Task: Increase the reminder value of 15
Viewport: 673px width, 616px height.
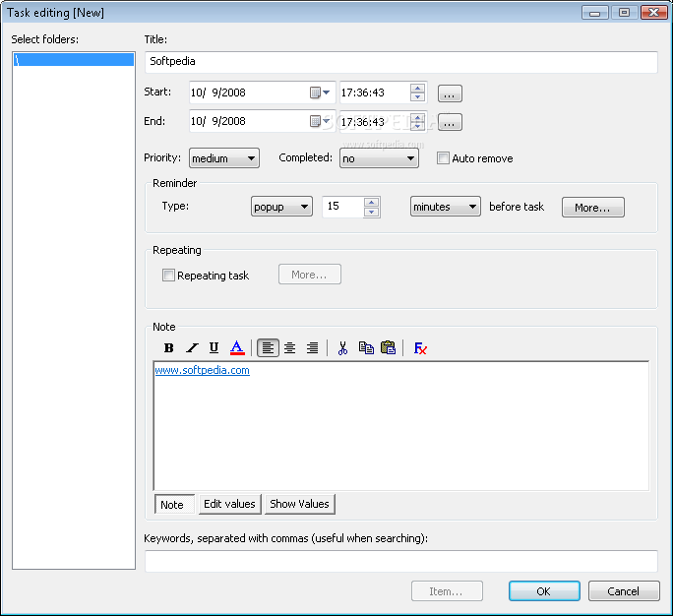Action: (372, 202)
